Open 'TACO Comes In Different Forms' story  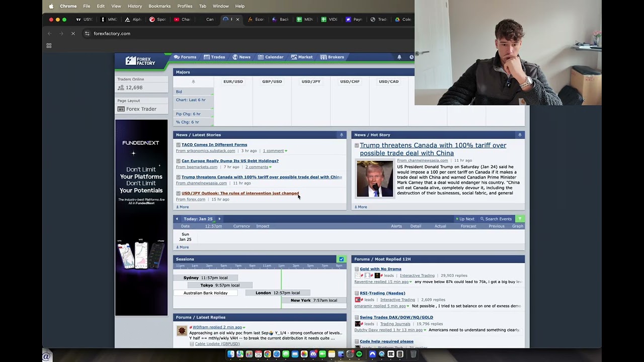pos(214,145)
